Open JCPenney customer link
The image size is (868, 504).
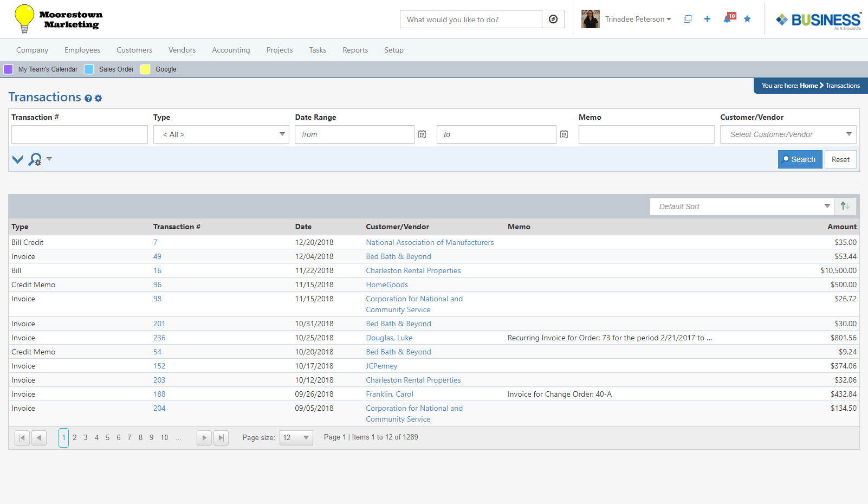(381, 366)
